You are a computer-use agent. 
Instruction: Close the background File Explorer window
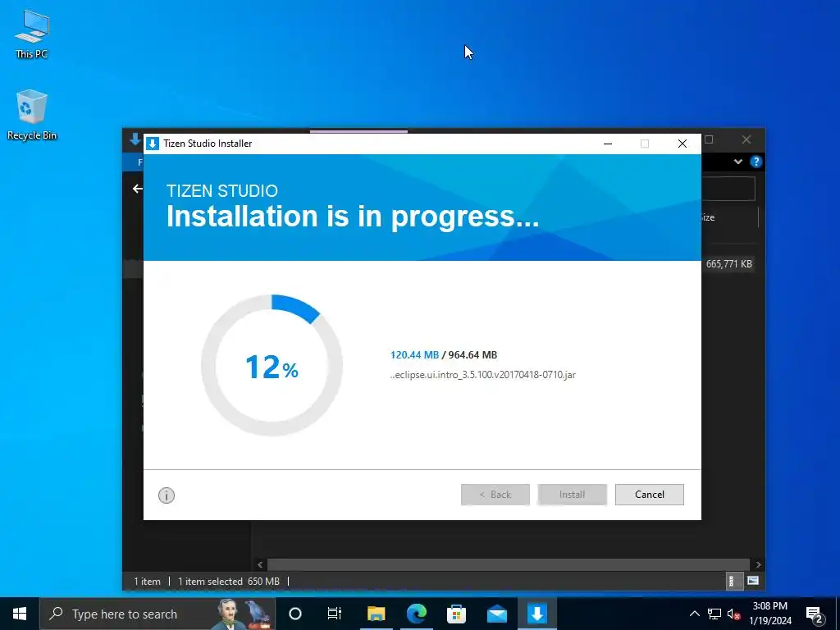(746, 139)
